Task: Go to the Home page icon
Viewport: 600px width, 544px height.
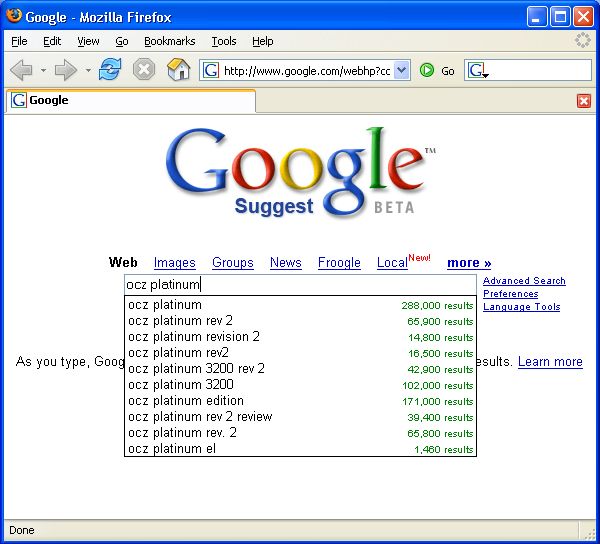Action: tap(178, 70)
